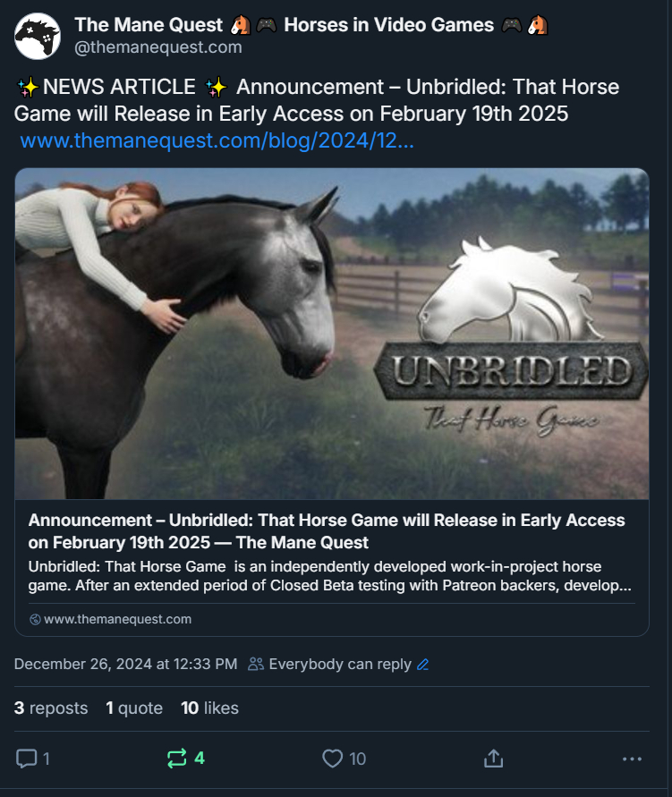Click the pencil icon to edit reply settings

point(423,665)
